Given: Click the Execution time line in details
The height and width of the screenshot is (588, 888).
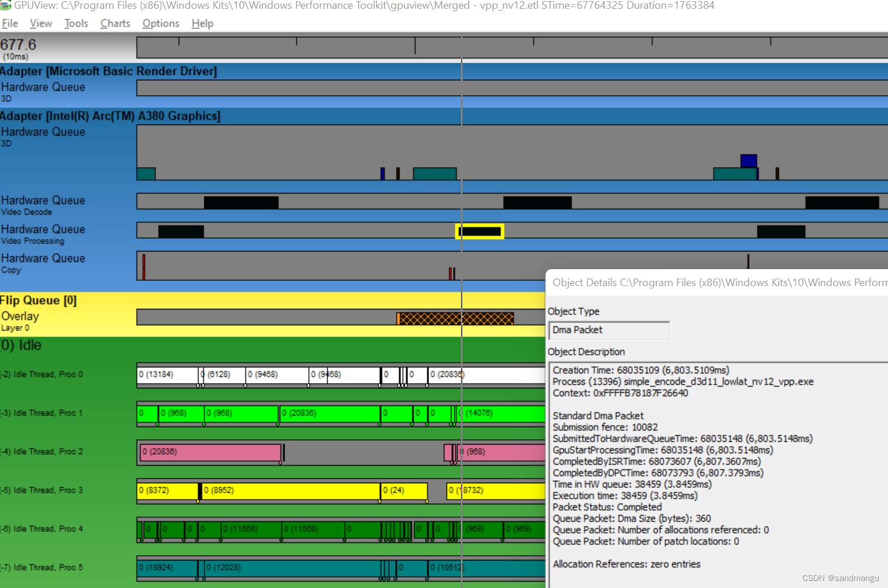Looking at the screenshot, I should [625, 496].
